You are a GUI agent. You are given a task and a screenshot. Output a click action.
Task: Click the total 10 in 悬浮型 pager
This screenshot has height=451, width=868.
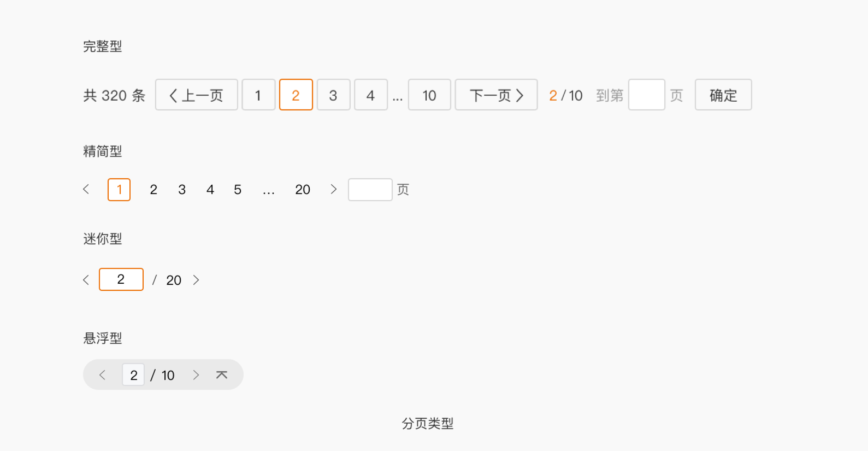click(x=168, y=376)
